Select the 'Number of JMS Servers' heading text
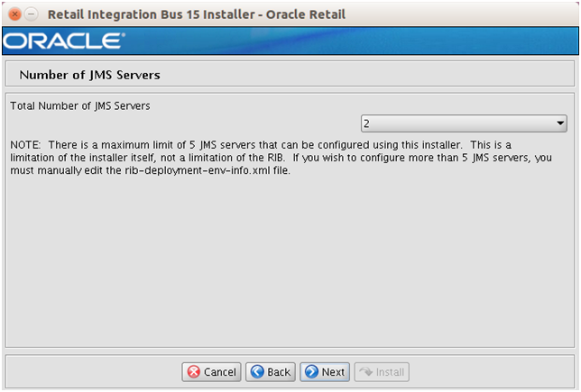 click(x=89, y=75)
